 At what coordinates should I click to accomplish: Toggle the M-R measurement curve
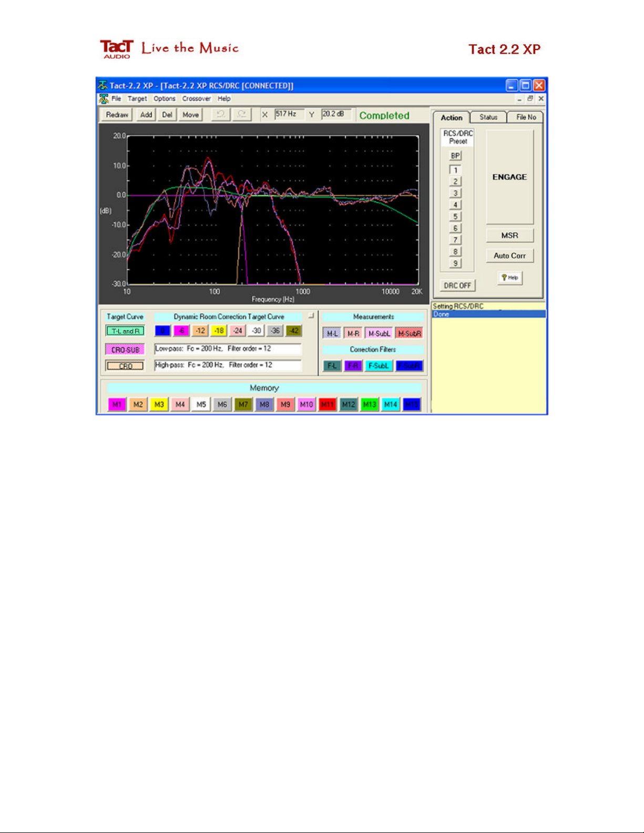353,333
